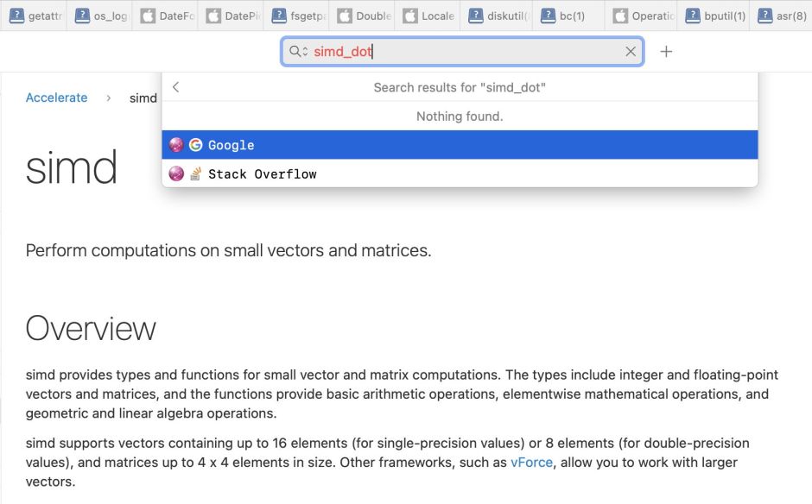This screenshot has width=812, height=504.
Task: Select the Stack Overflow search result
Action: tap(460, 173)
